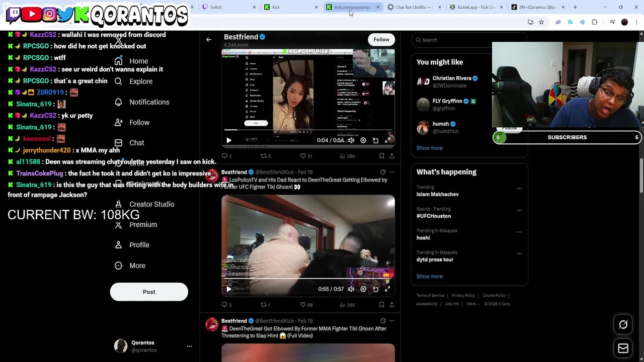Viewport: 644px width, 362px height.
Task: Open three-dot menu on the Tiki Ghosn Full Video post
Action: tap(391, 321)
